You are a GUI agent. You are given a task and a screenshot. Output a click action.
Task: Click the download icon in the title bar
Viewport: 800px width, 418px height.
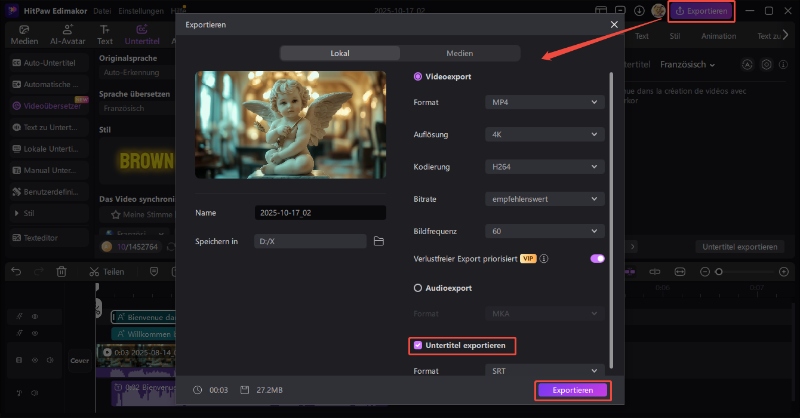[x=639, y=11]
